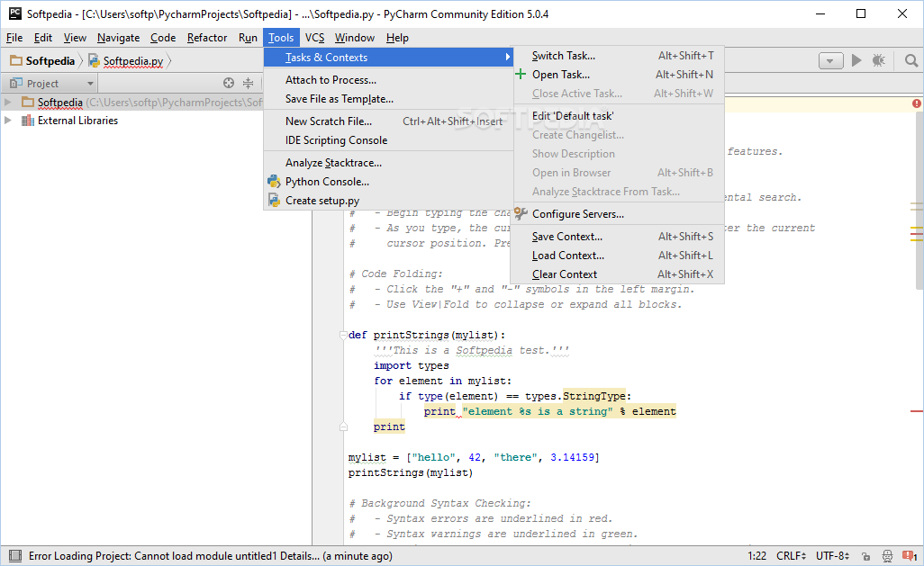Open the UTF-8 encoding selector
The image size is (924, 566).
coord(832,556)
